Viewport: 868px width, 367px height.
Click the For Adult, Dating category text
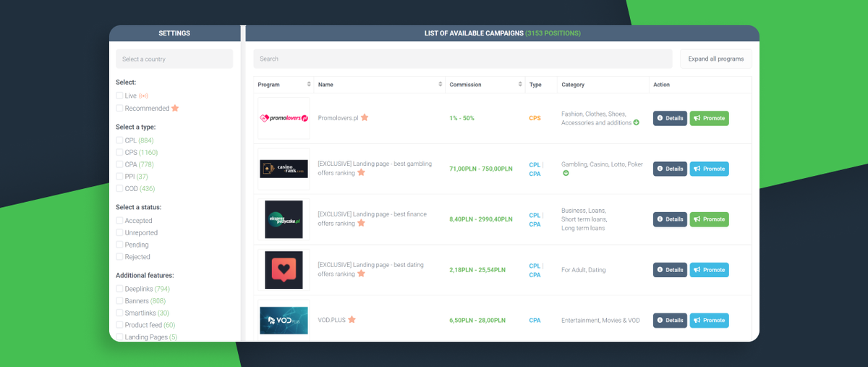(x=584, y=270)
